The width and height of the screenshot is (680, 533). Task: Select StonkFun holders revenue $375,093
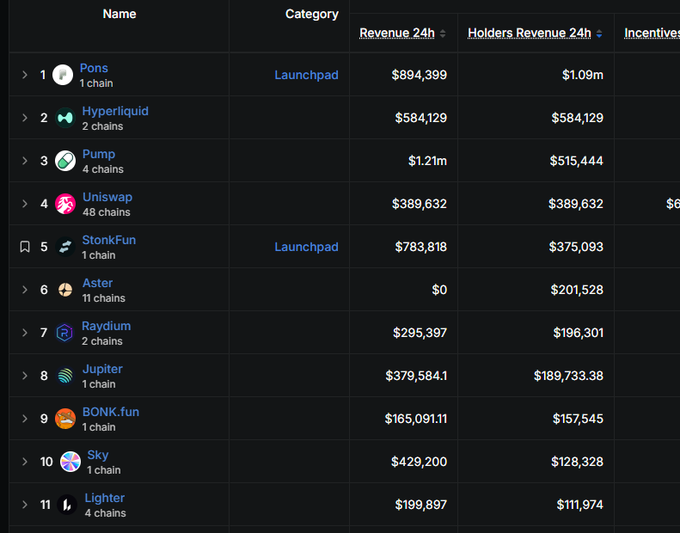(x=576, y=247)
